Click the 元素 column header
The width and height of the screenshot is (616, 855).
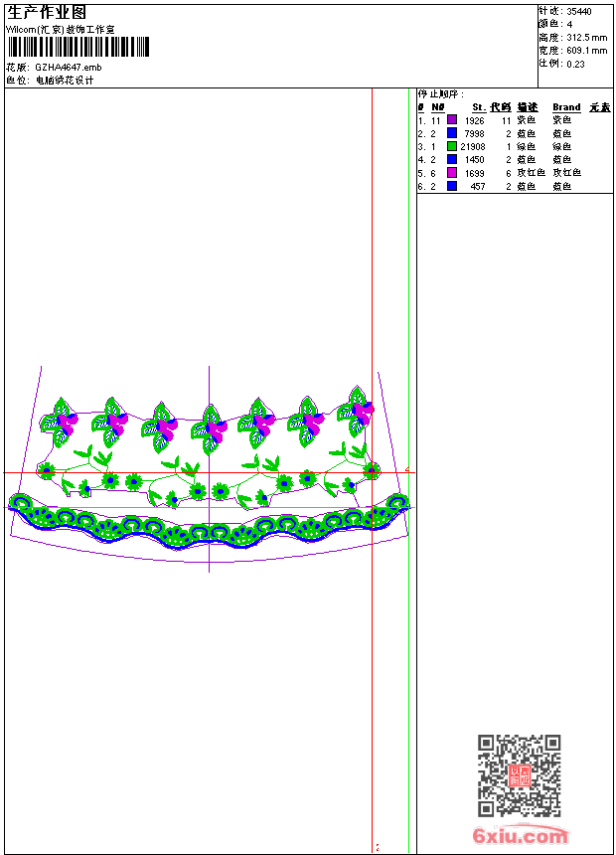[600, 107]
